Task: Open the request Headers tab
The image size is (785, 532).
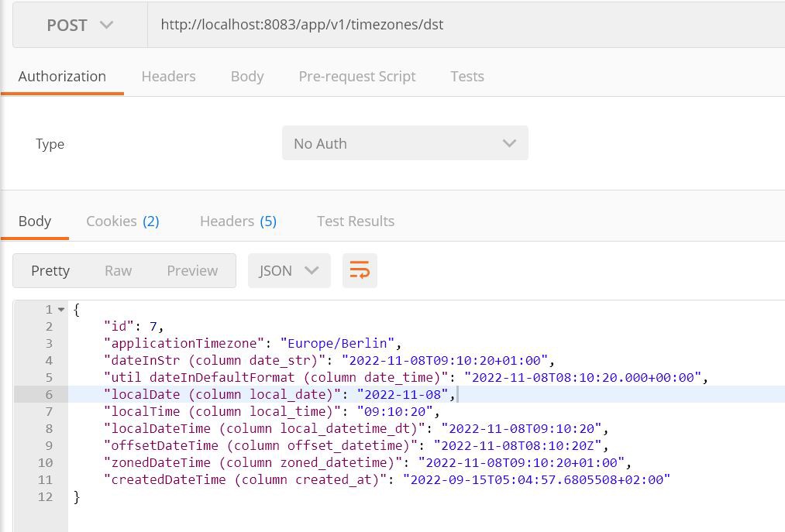Action: pyautogui.click(x=169, y=77)
